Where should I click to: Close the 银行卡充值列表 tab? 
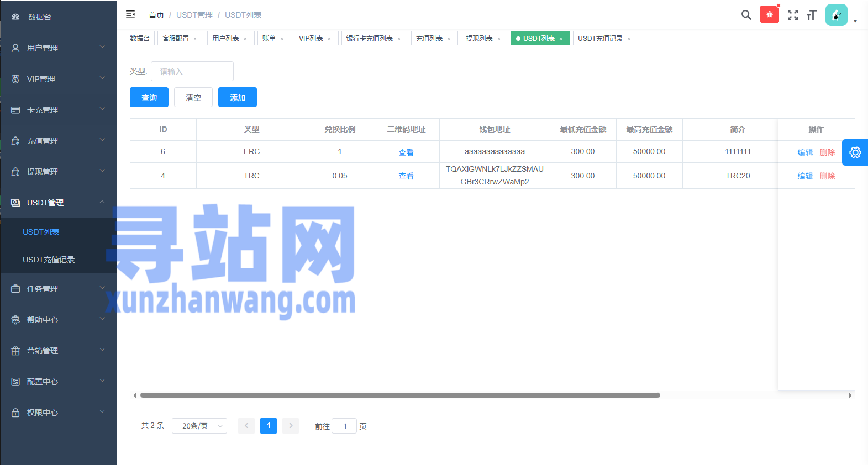(x=399, y=39)
